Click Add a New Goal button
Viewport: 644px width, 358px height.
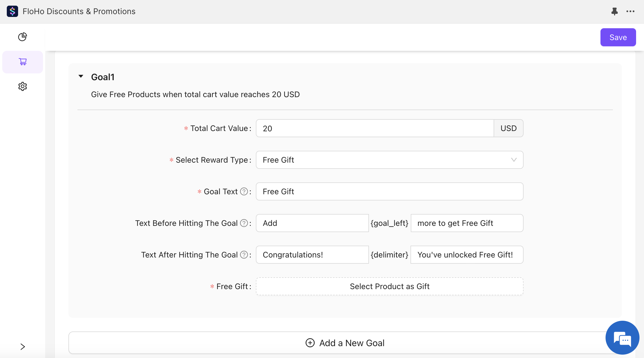345,343
